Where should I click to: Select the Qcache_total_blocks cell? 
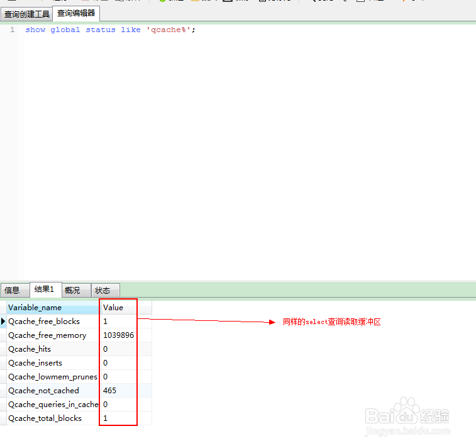[53, 418]
